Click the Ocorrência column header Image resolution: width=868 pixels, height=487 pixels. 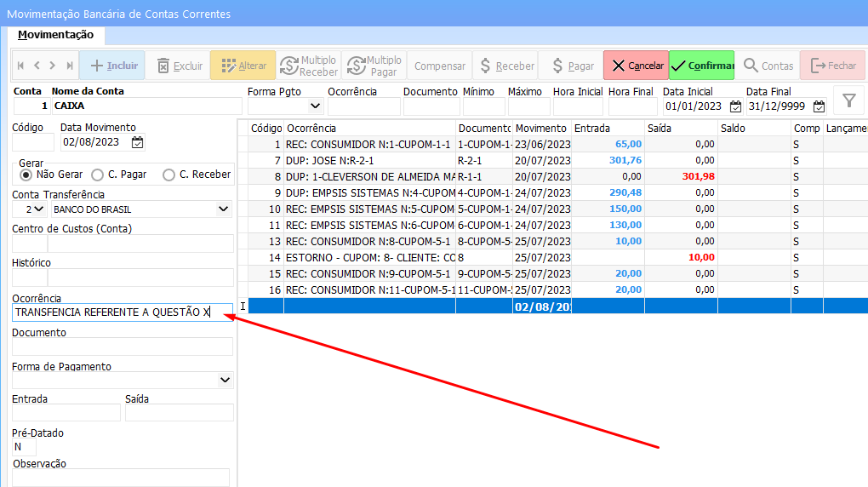pos(370,129)
